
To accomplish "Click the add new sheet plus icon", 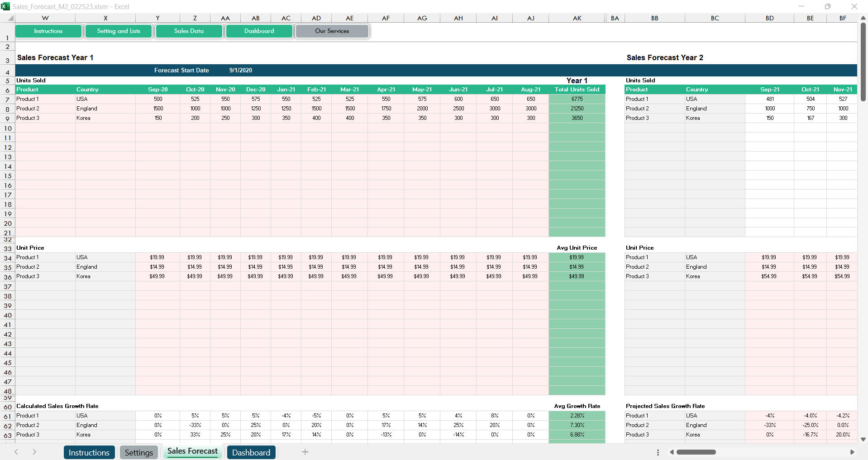I will point(305,452).
